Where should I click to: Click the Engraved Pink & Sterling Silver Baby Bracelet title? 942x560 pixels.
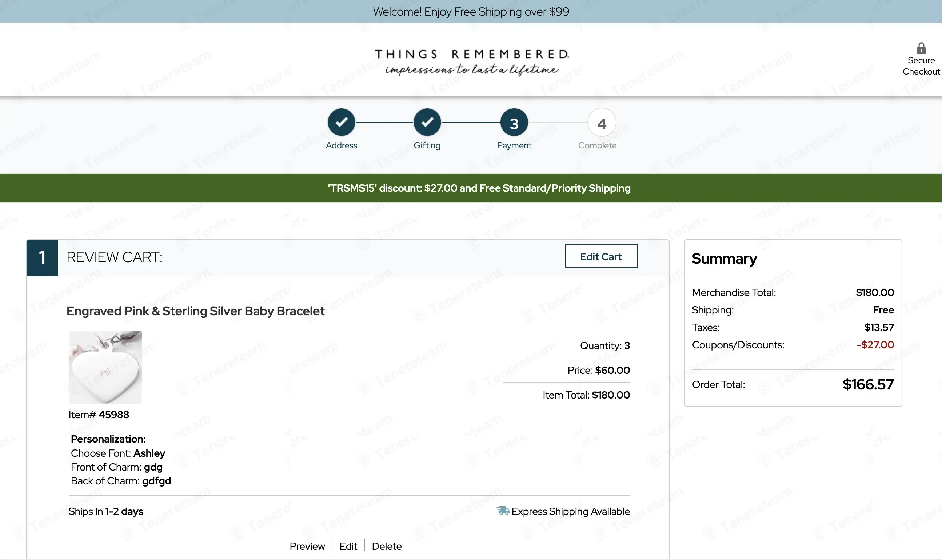click(196, 311)
